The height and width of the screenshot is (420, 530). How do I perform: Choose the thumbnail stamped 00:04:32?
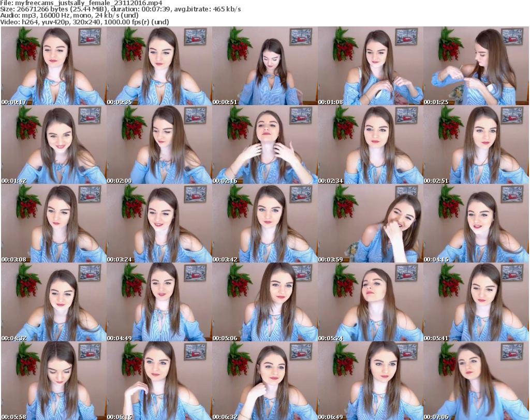coord(54,302)
